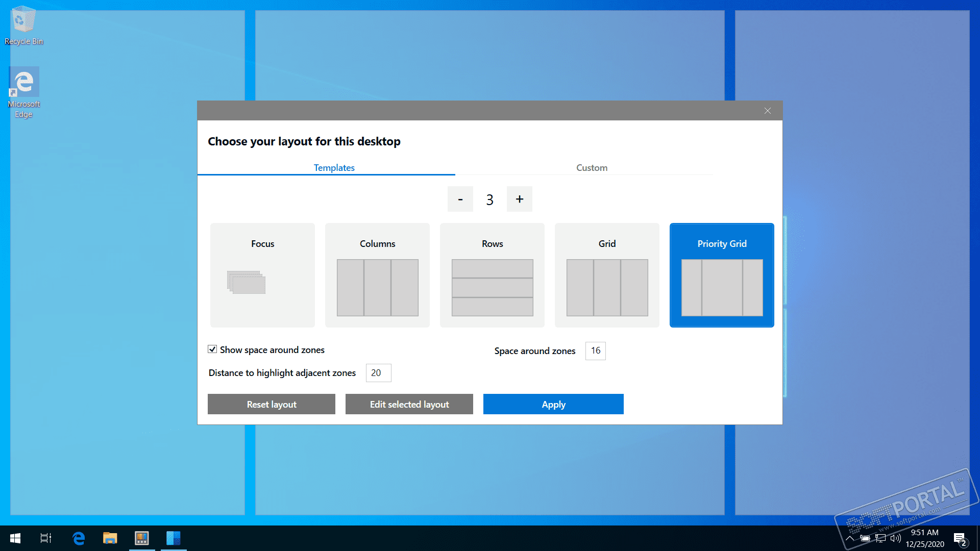Open Microsoft Store from taskbar

click(141, 538)
